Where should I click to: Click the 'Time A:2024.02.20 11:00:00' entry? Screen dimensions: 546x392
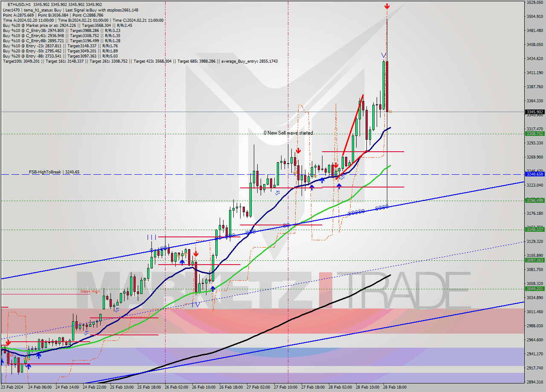(x=28, y=20)
